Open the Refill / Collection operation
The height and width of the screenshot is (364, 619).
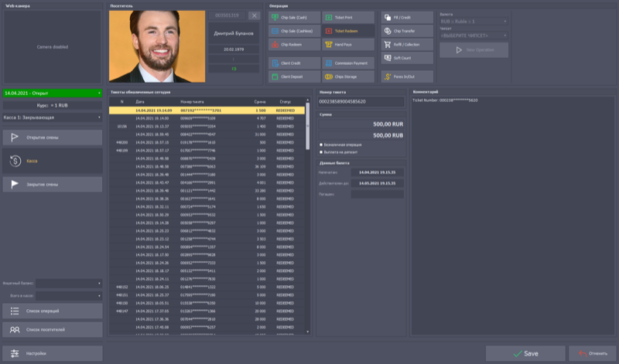point(388,45)
